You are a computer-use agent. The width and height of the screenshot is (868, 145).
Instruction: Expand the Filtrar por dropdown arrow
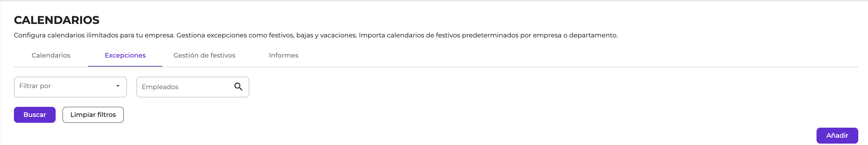pyautogui.click(x=118, y=86)
